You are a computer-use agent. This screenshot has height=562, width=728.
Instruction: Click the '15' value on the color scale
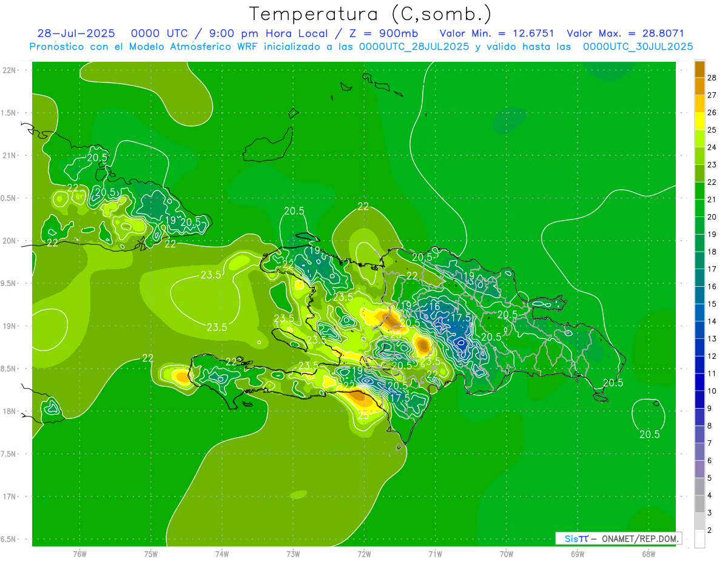(x=712, y=304)
